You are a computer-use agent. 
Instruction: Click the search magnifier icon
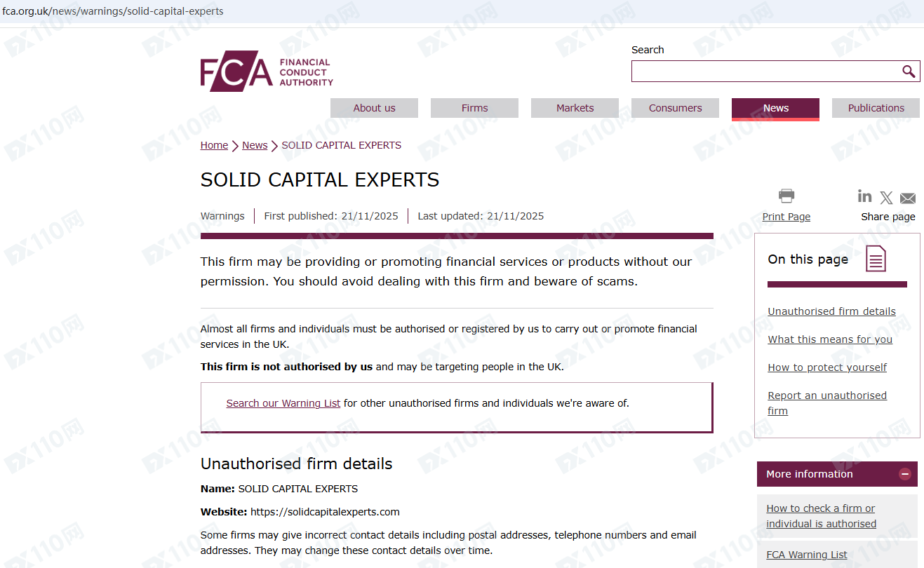(909, 72)
